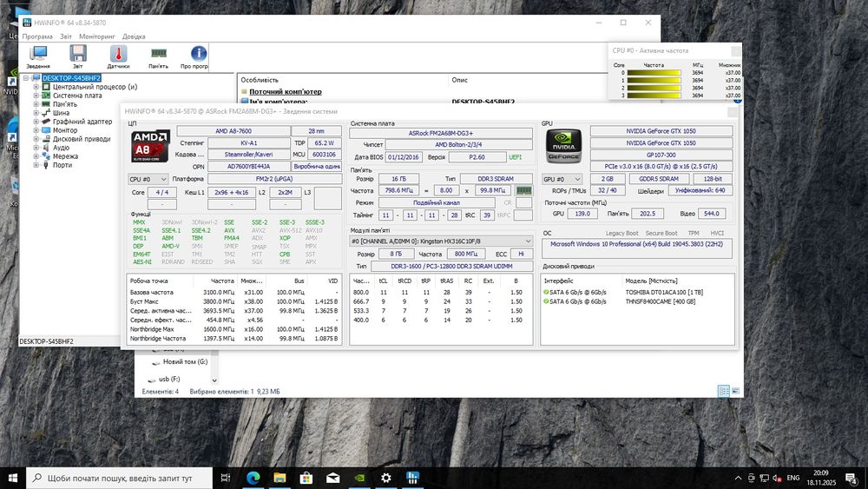Image resolution: width=868 pixels, height=489 pixels.
Task: Click the taskbar search box
Action: (119, 478)
